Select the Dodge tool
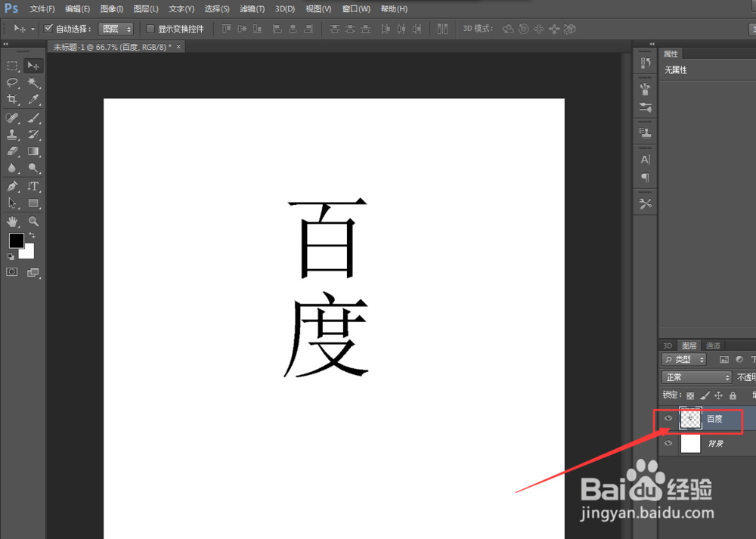This screenshot has height=539, width=756. (33, 169)
